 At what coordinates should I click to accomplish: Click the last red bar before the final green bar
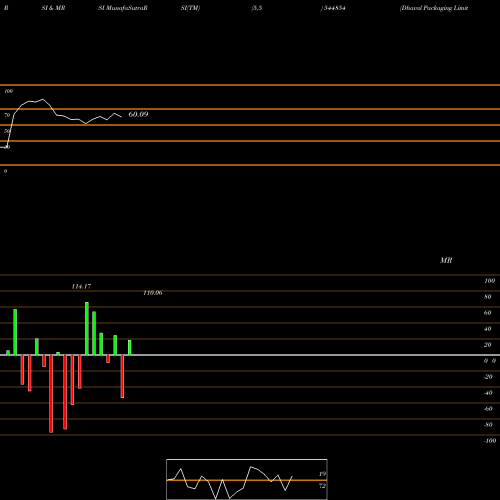coord(122,376)
